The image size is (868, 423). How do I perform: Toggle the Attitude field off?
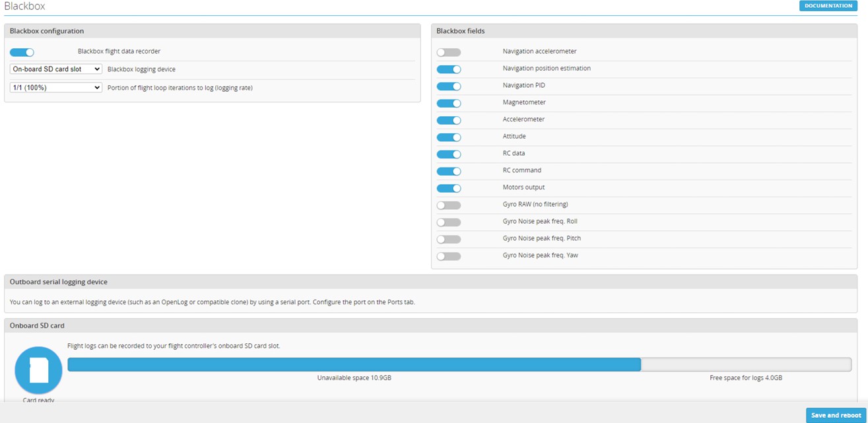pos(449,137)
